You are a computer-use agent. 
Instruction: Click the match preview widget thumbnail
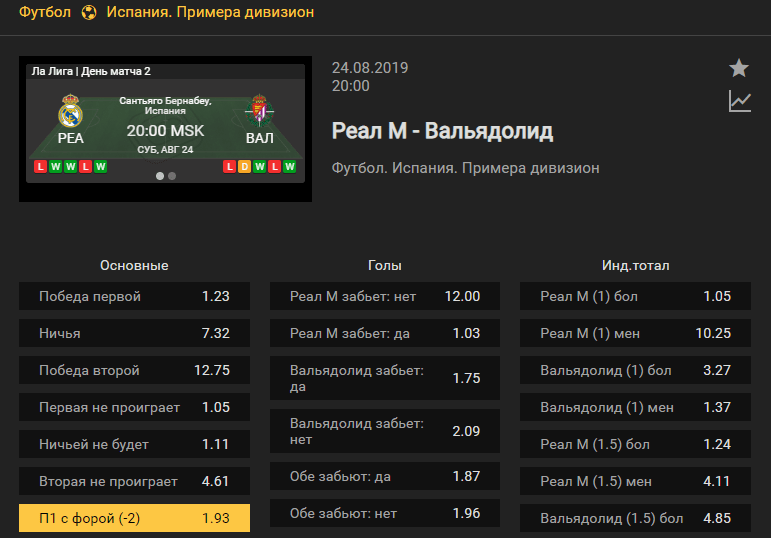pyautogui.click(x=165, y=129)
